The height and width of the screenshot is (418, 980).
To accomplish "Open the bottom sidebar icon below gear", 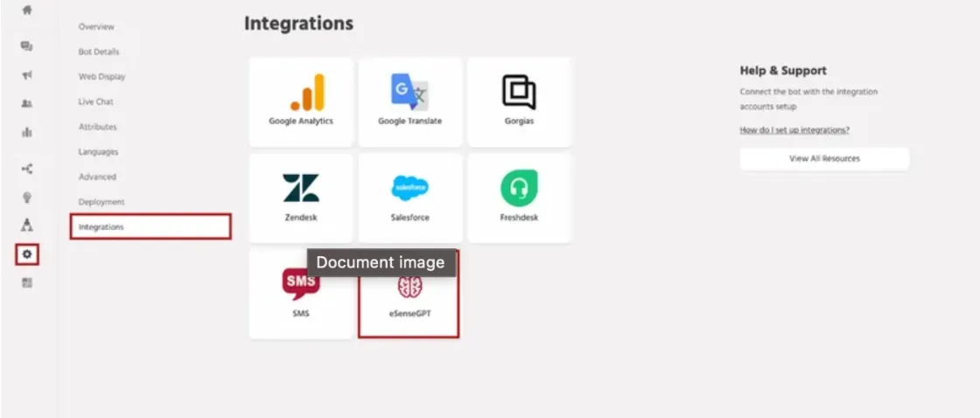I will (x=27, y=283).
